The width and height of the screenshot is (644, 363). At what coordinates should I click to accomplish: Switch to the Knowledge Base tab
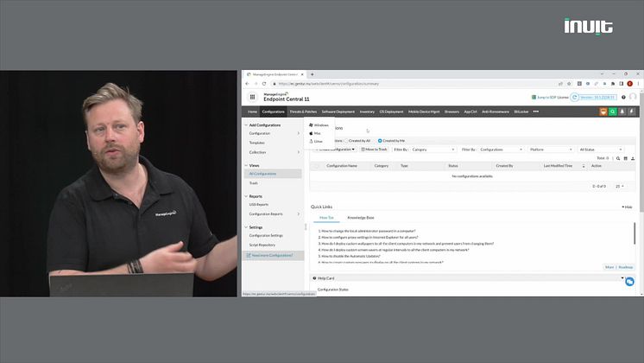(x=360, y=217)
